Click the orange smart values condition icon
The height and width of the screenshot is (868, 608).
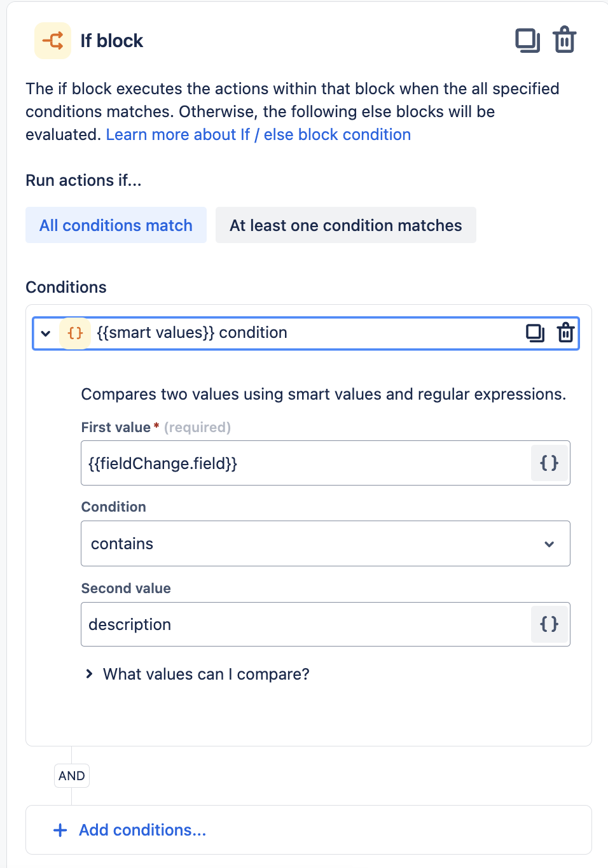[x=75, y=333]
